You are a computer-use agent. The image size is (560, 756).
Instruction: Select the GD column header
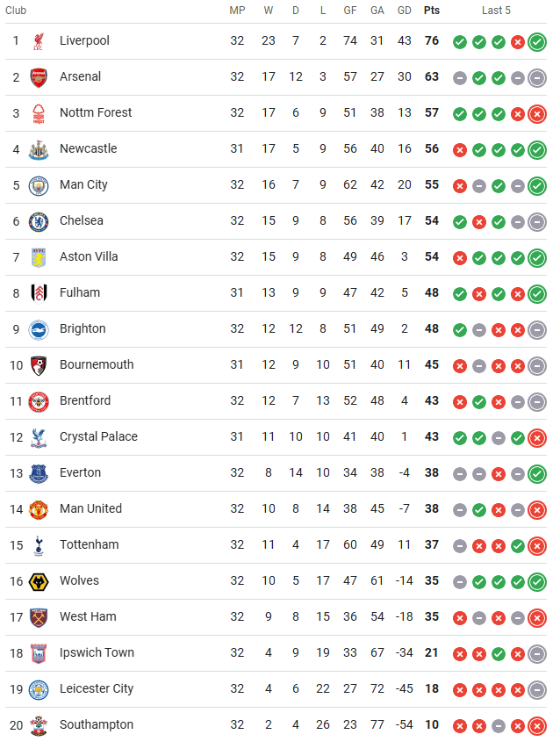point(405,11)
